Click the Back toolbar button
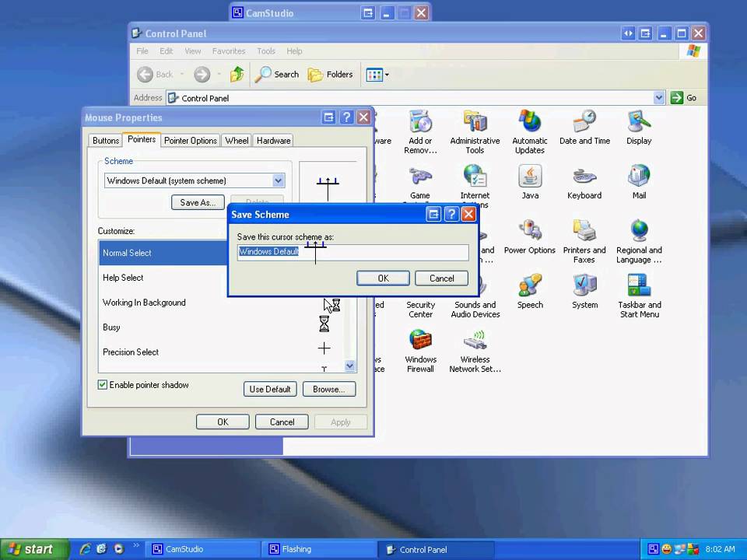Viewport: 747px width, 560px height. coord(156,75)
